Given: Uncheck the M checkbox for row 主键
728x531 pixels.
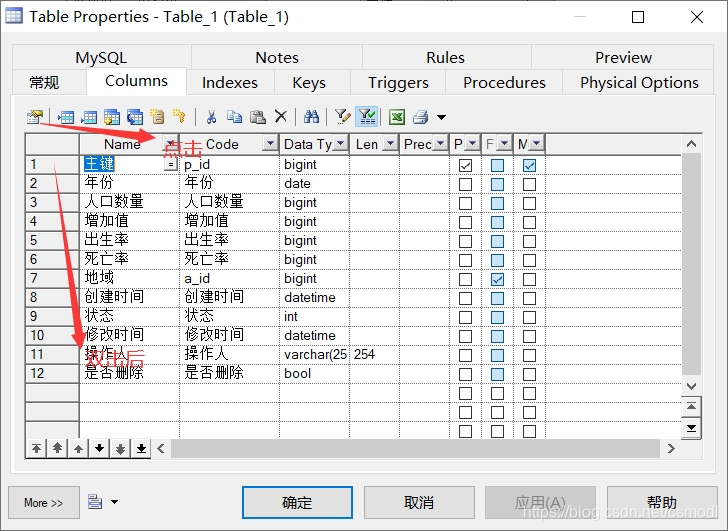Looking at the screenshot, I should click(x=529, y=165).
